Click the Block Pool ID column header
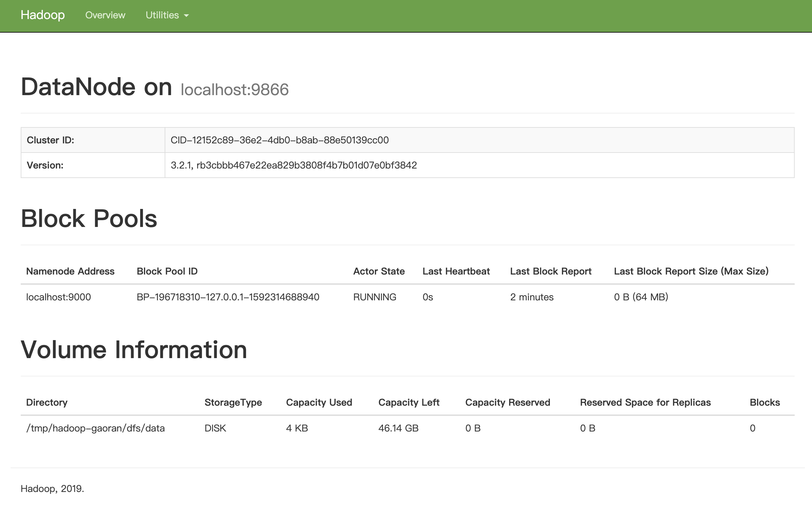Viewport: 812px width, 511px height. (167, 271)
